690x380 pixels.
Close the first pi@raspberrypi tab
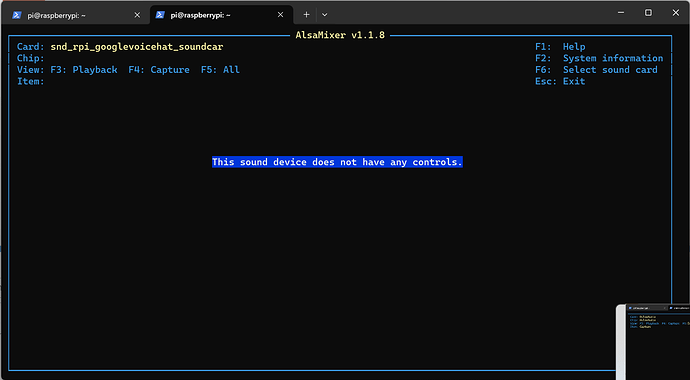[x=137, y=15]
